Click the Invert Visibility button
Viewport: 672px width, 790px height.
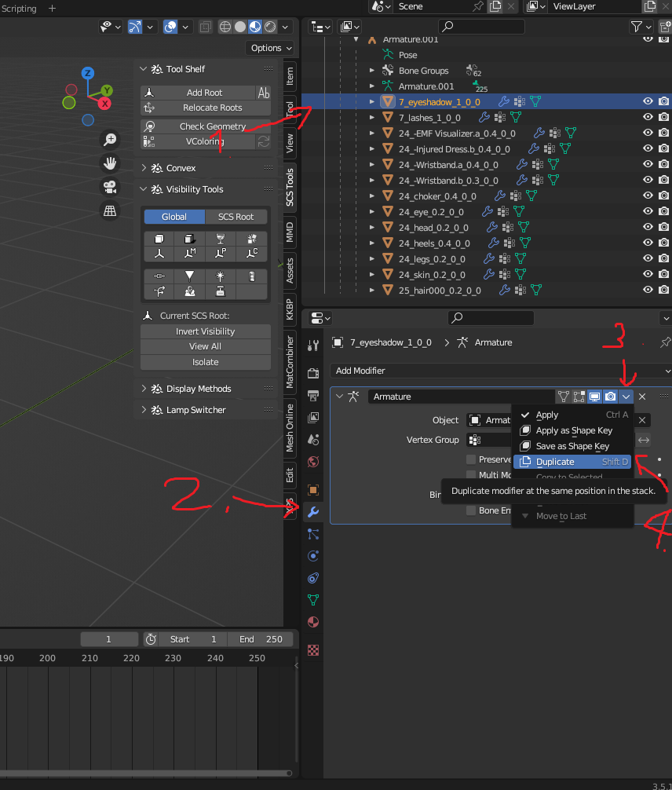(x=206, y=331)
